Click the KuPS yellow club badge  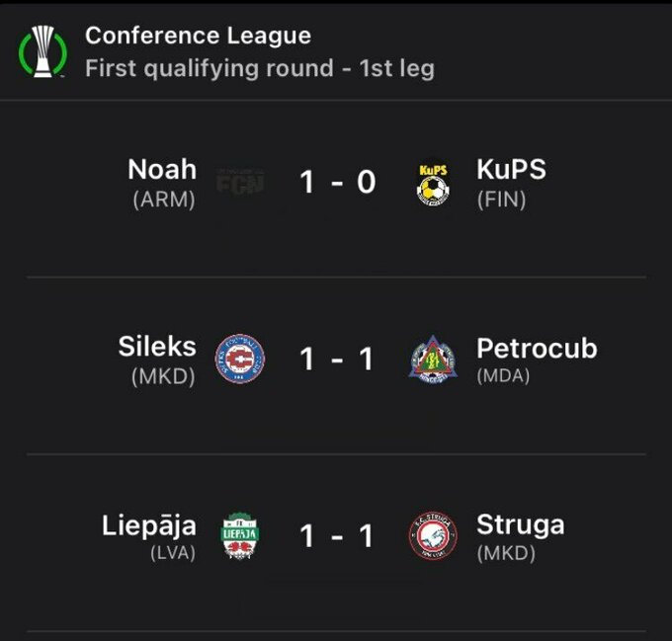click(433, 183)
